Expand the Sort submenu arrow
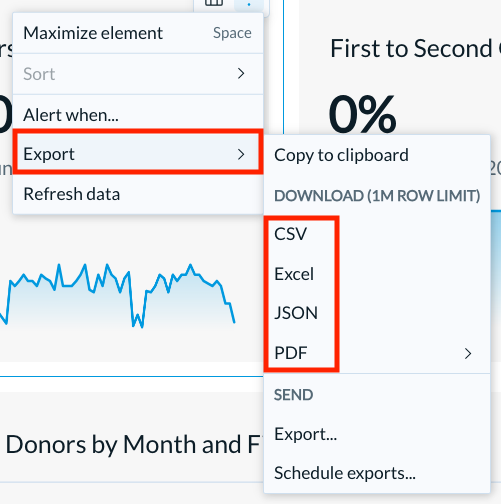Viewport: 501px width, 504px height. (241, 74)
